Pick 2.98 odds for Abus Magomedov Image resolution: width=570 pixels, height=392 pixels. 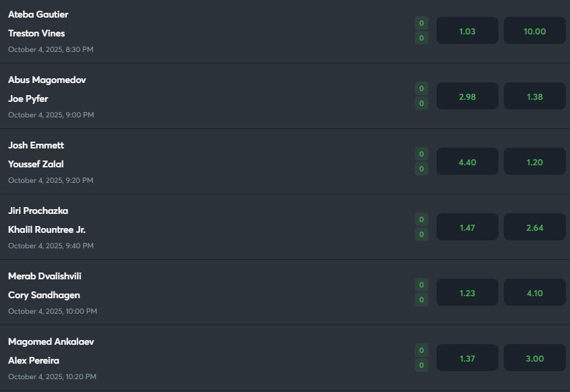tap(467, 96)
